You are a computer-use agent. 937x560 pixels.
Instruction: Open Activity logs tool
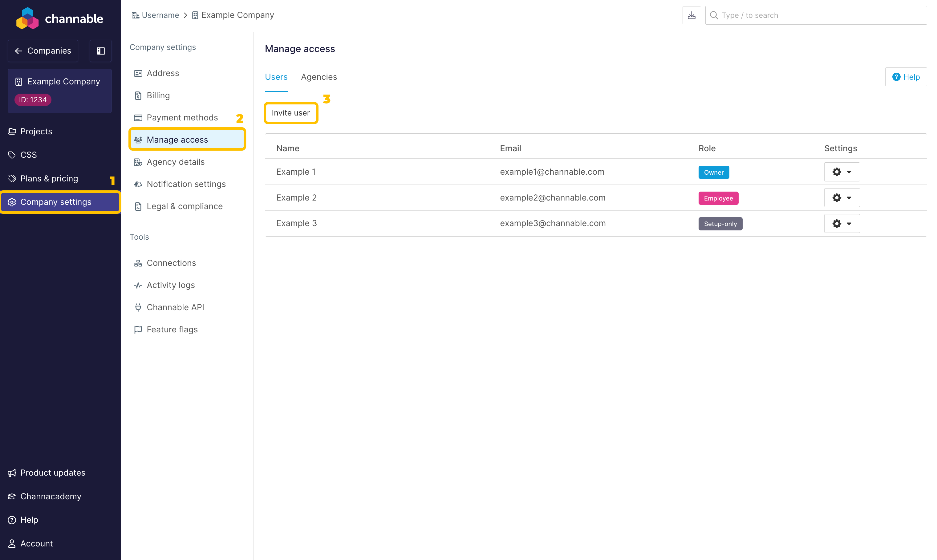click(171, 285)
